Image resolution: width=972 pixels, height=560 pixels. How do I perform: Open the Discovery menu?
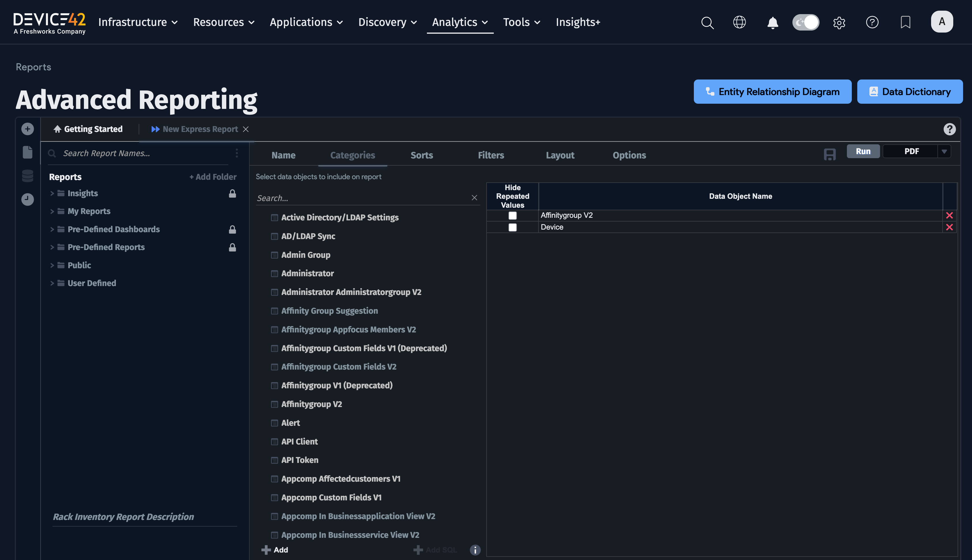click(387, 22)
